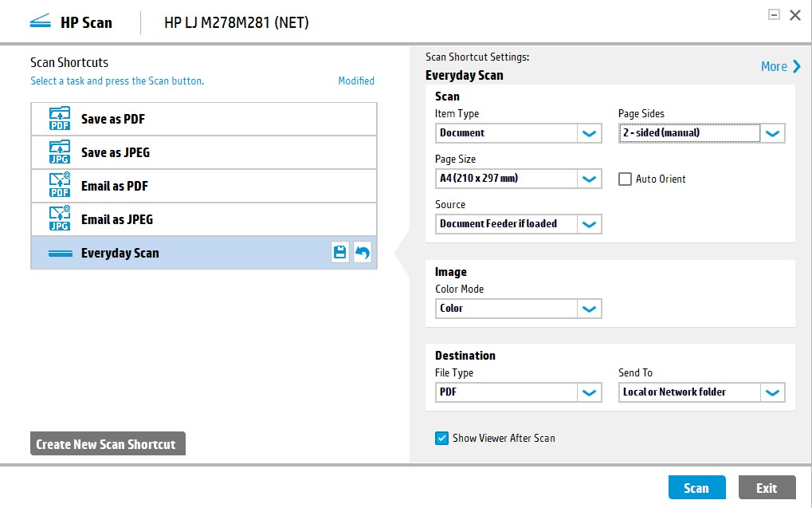Image resolution: width=812 pixels, height=508 pixels.
Task: Click Create New Scan Shortcut button
Action: (x=107, y=444)
